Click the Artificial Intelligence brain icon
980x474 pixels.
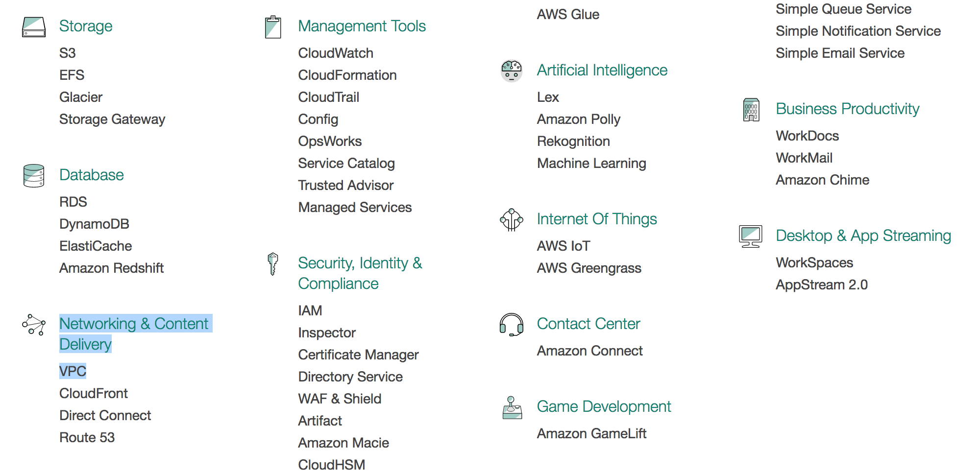[x=512, y=71]
